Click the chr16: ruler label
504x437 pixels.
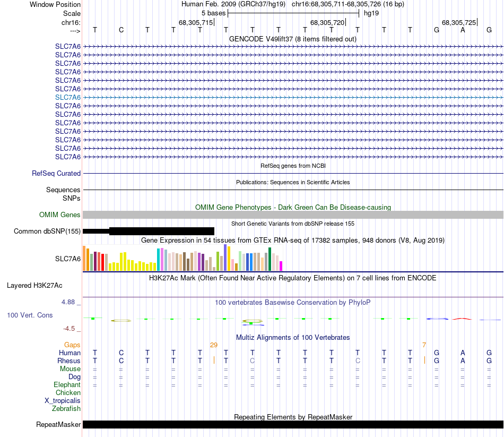click(x=71, y=22)
